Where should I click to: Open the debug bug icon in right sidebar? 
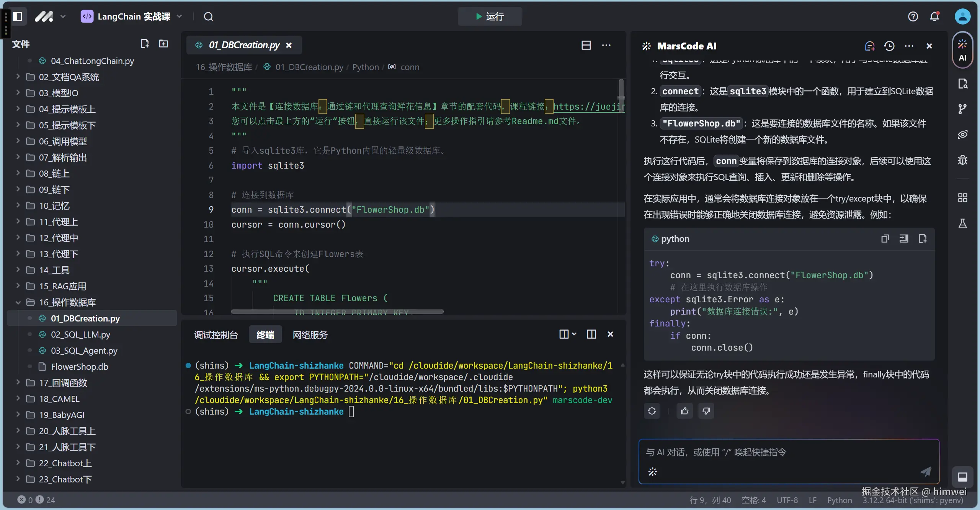(x=962, y=160)
